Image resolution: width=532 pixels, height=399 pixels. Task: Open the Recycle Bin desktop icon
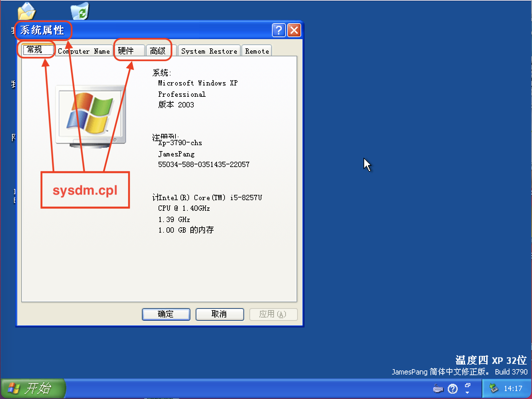pyautogui.click(x=80, y=11)
